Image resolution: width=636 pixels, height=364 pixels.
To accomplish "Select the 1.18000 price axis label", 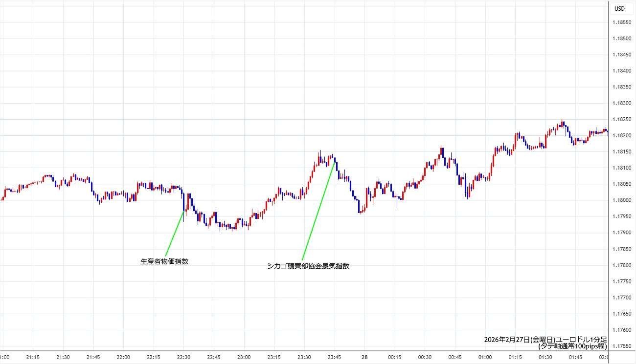I will tap(621, 200).
